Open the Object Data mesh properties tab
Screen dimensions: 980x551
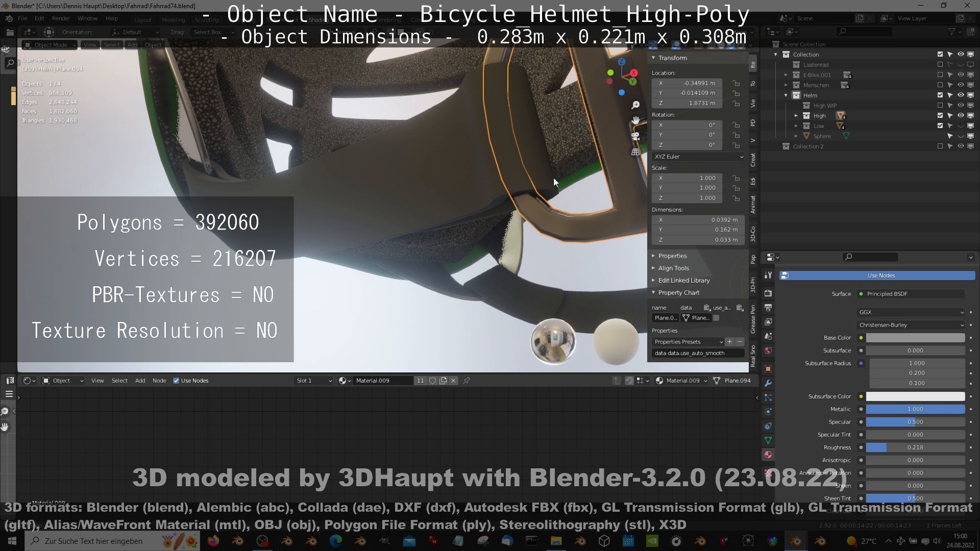click(x=768, y=440)
